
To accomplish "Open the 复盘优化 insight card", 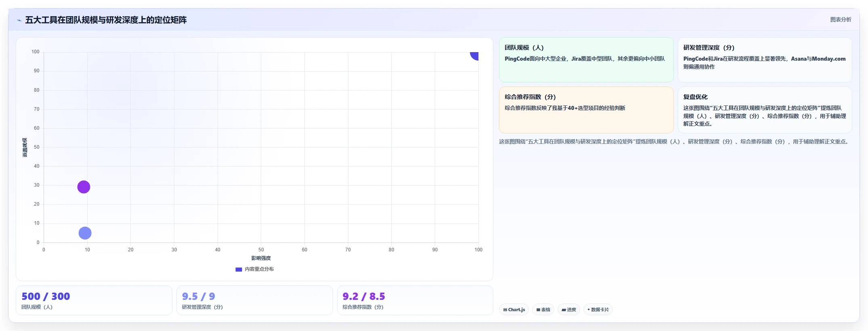I will click(765, 110).
